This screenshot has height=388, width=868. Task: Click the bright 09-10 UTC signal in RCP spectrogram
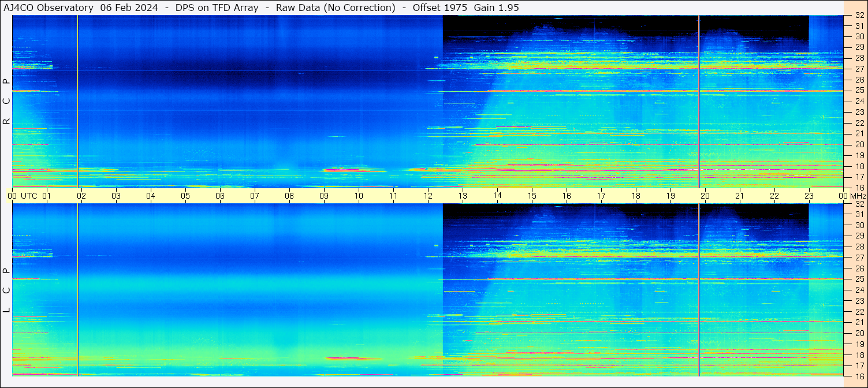[x=354, y=170]
